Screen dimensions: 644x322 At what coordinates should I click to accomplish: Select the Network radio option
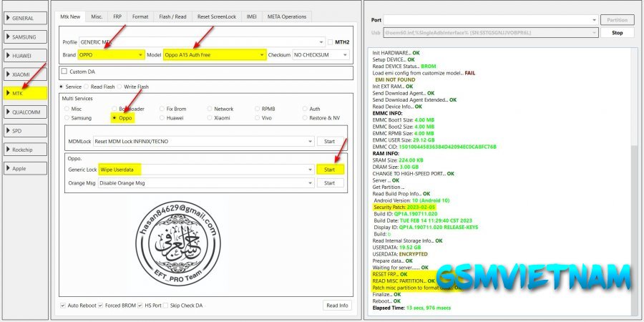[210, 109]
